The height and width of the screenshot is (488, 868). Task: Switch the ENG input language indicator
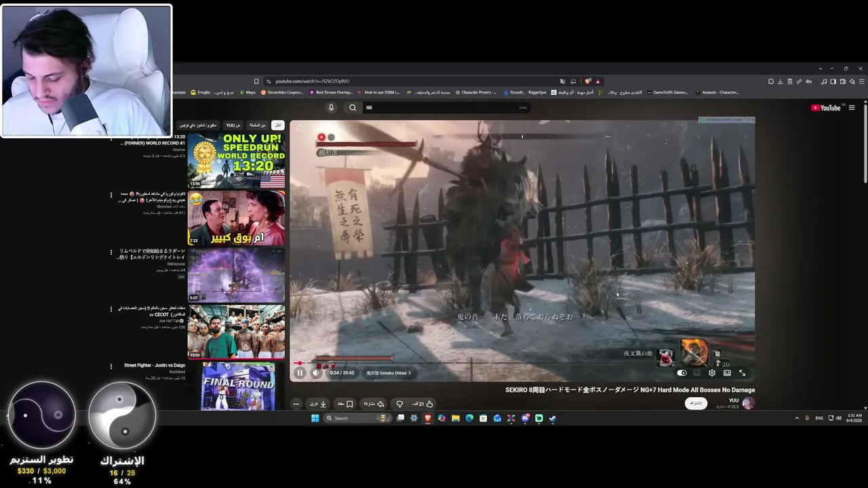[819, 418]
